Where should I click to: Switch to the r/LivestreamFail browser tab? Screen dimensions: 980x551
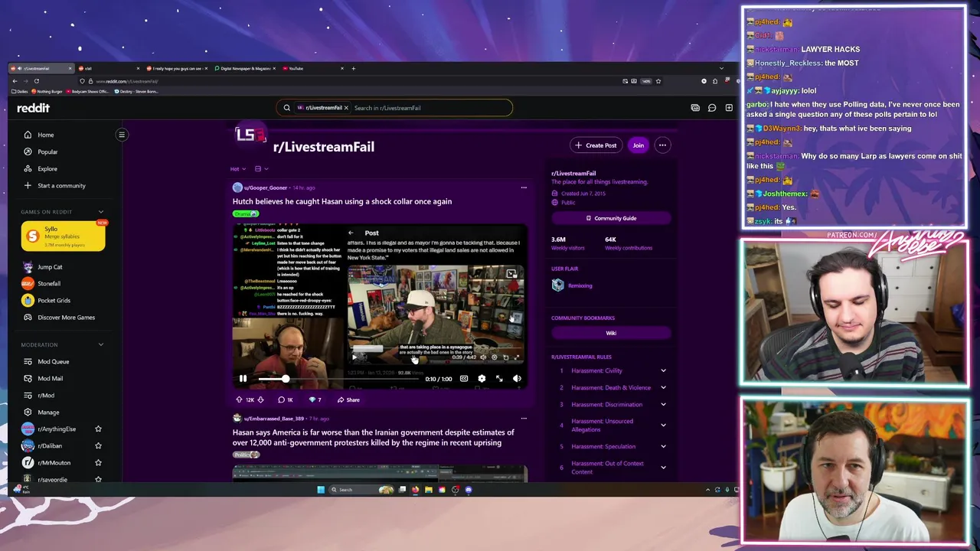(40, 69)
